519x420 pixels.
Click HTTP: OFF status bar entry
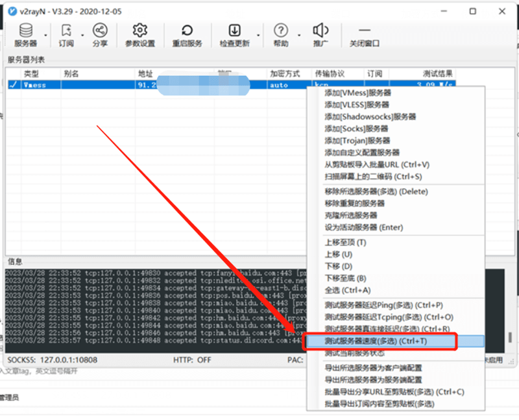[x=192, y=360]
